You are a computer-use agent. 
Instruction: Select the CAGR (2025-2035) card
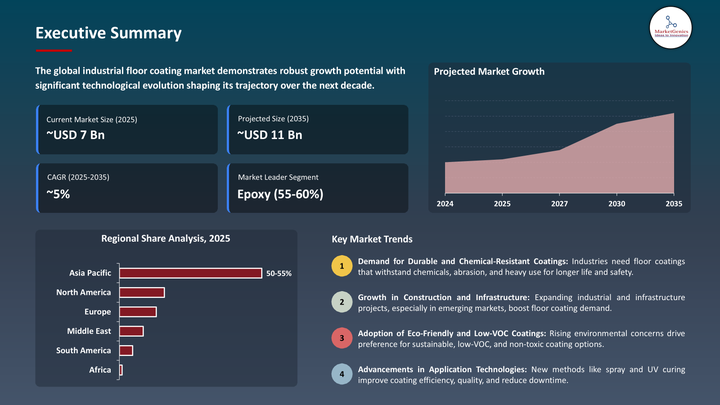coord(126,186)
